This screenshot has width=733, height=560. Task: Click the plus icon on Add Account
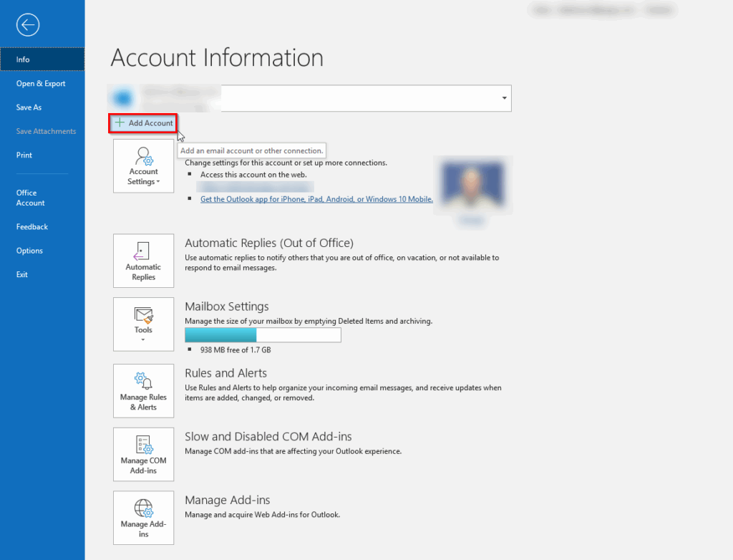click(x=120, y=122)
